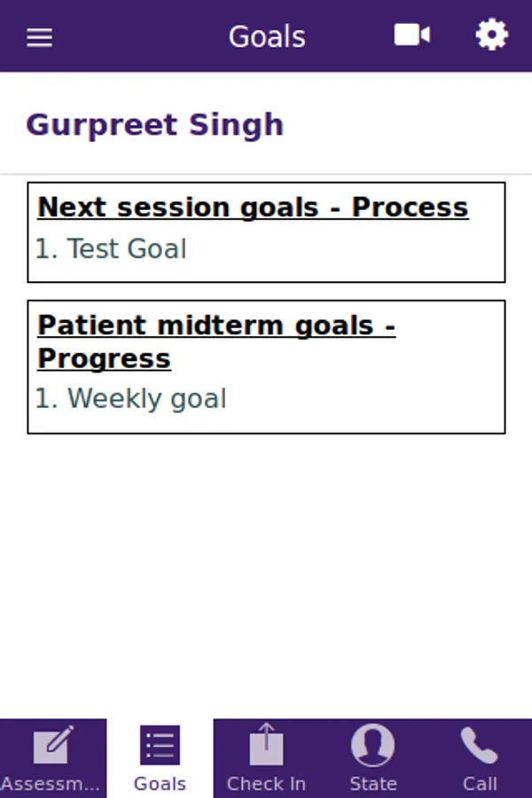
Task: Click the "Goals" title in the header
Action: 267,36
